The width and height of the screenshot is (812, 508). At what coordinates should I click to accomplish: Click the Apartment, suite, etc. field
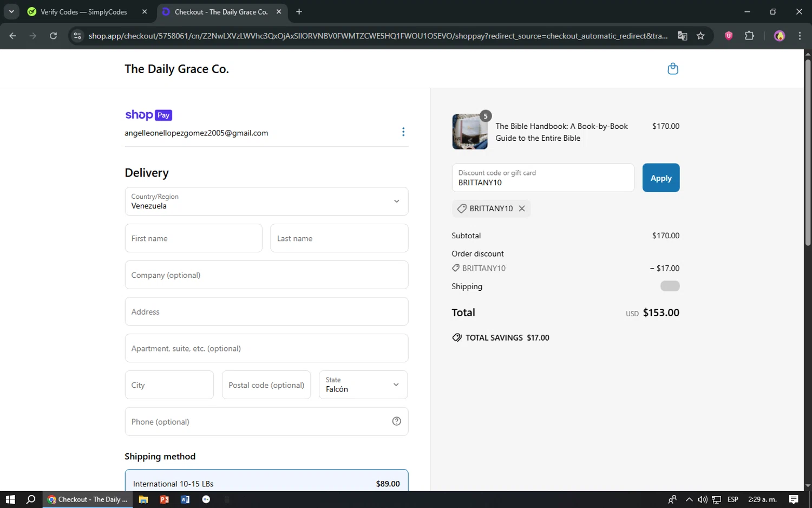click(x=266, y=348)
